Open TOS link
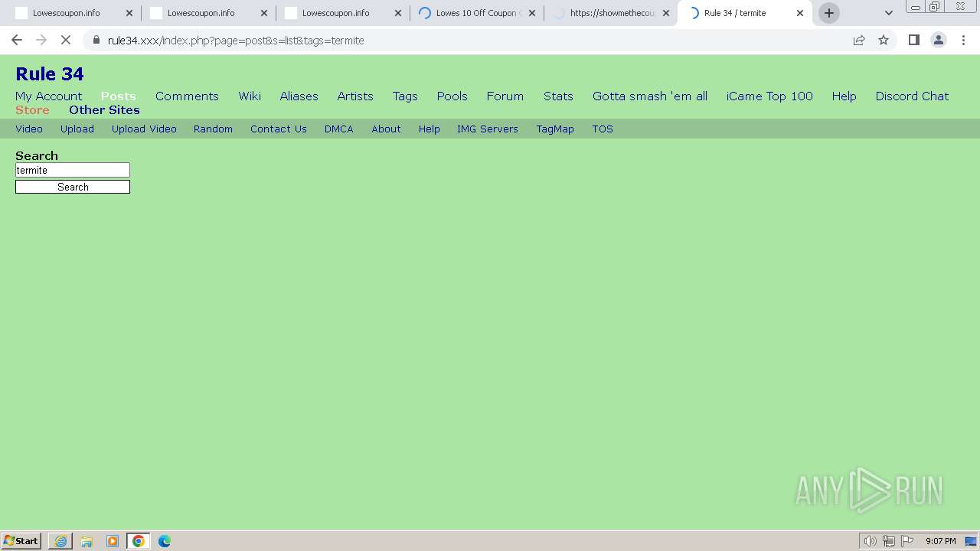Viewport: 980px width, 551px height. tap(603, 129)
